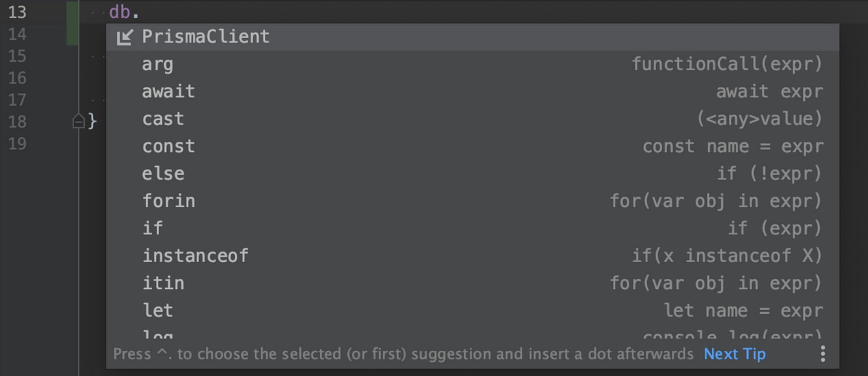Place cursor after db. in editor
This screenshot has height=376, width=868.
click(140, 12)
